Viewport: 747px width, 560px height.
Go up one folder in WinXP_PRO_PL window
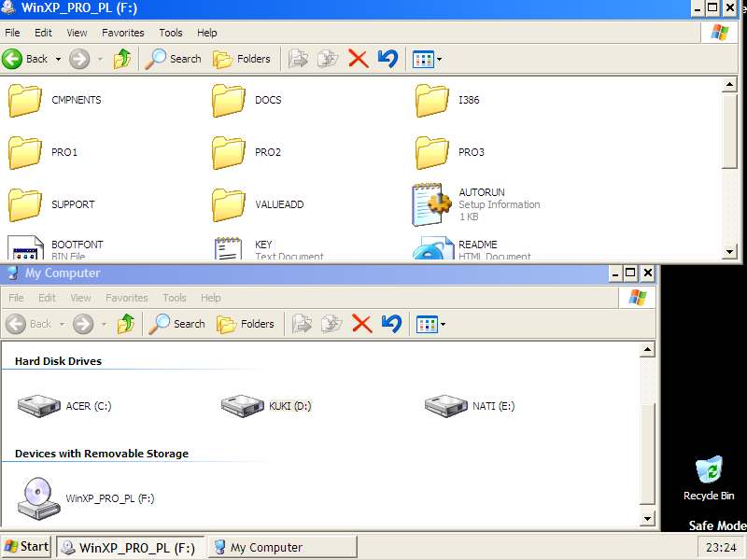[122, 59]
